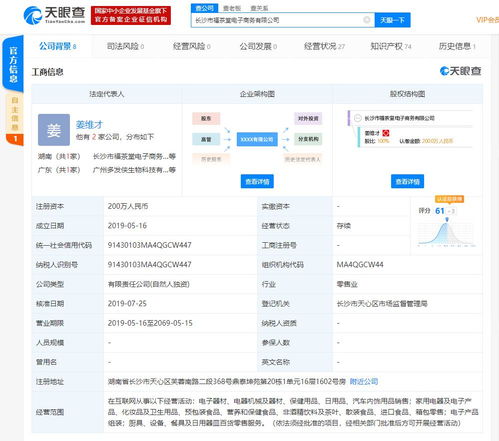Click the XXXX有限公司 center box

[257, 139]
